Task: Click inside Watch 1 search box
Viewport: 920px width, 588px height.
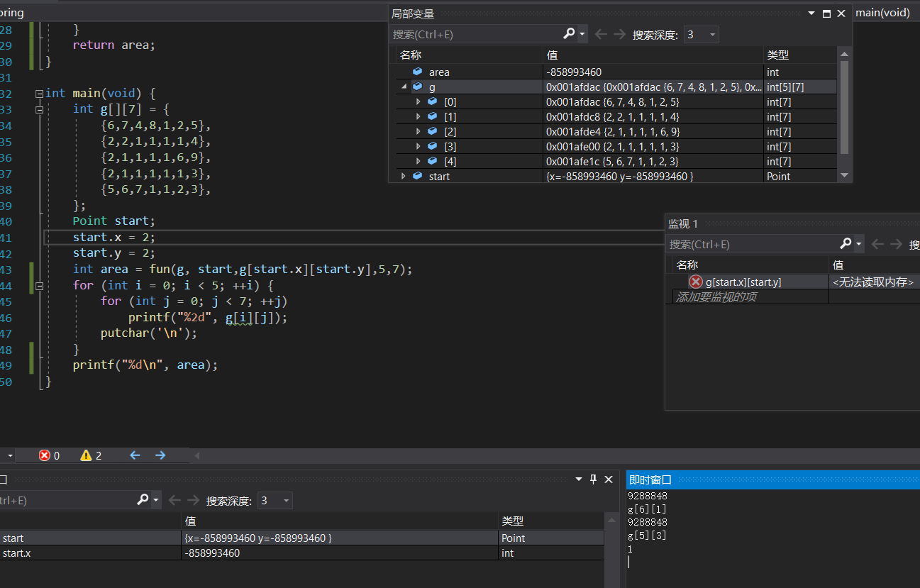Action: [753, 244]
